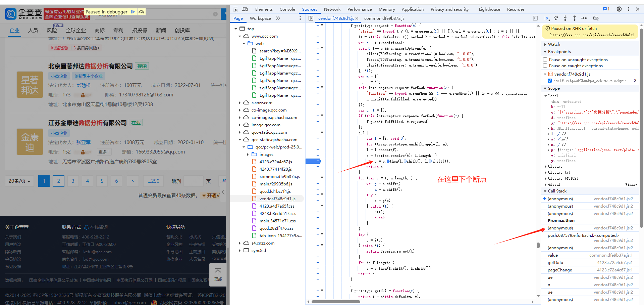Resume from the page Paused in debugger overlay

(133, 12)
